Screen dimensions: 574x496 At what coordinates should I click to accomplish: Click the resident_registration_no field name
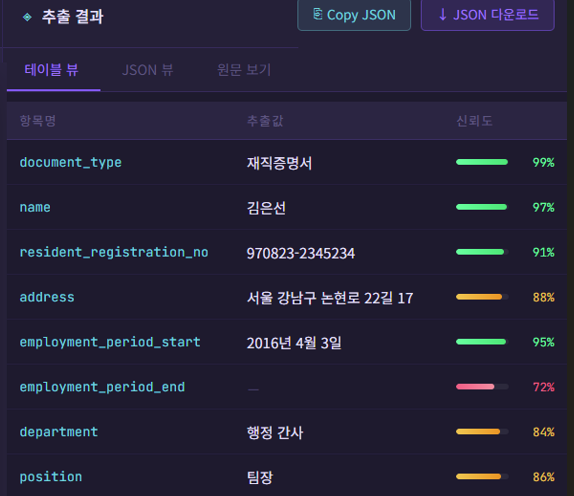(114, 252)
